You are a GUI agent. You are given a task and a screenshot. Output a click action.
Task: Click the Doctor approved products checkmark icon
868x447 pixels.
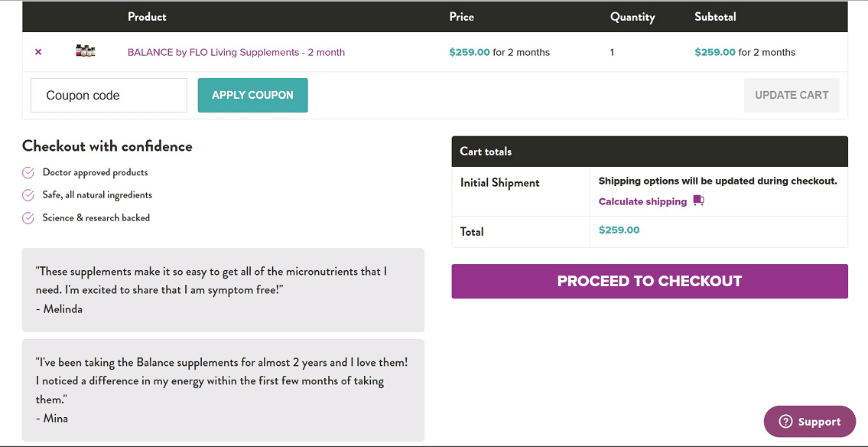click(28, 173)
